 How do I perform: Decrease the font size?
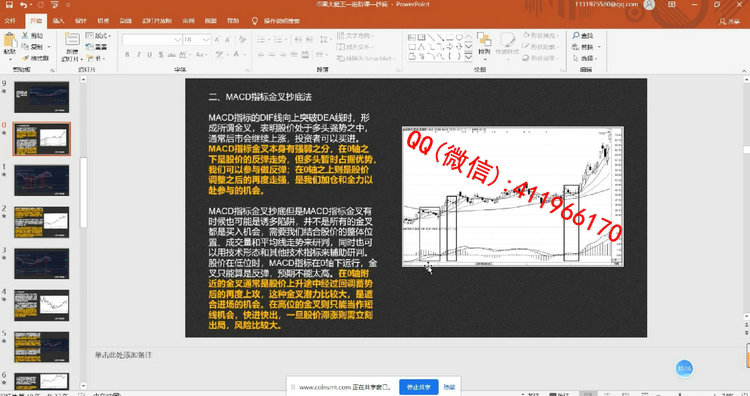[x=228, y=40]
